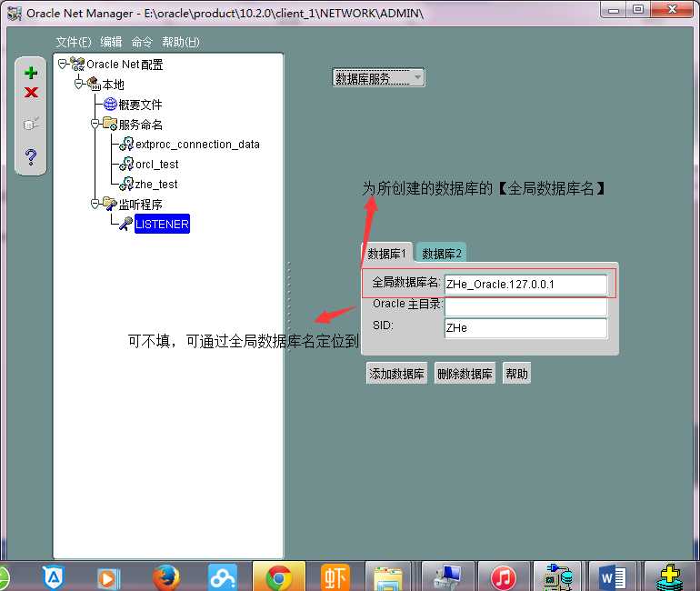This screenshot has height=591, width=700.
Task: Open the blue shield A taskbar icon
Action: tap(54, 577)
